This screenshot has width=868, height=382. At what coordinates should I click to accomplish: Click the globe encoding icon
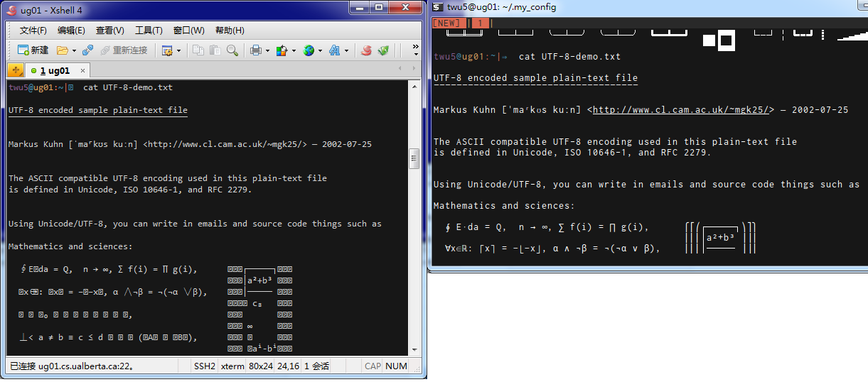tap(309, 50)
